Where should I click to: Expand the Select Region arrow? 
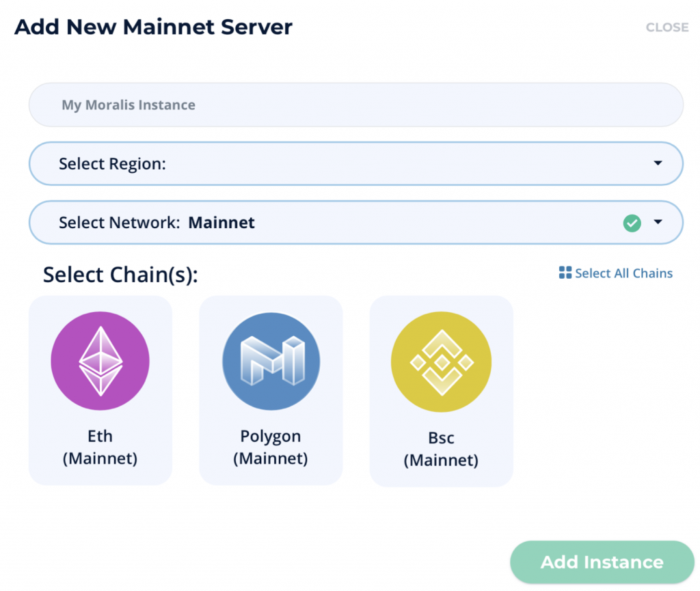point(658,163)
